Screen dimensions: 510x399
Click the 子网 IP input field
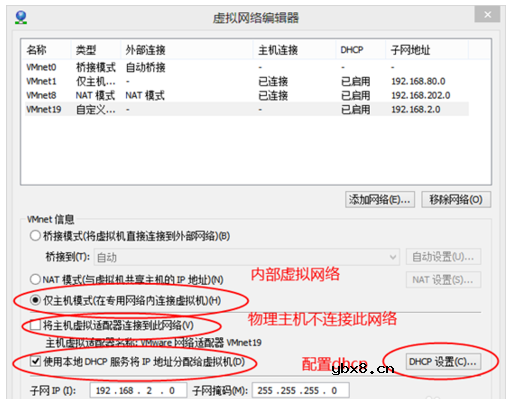click(x=138, y=390)
